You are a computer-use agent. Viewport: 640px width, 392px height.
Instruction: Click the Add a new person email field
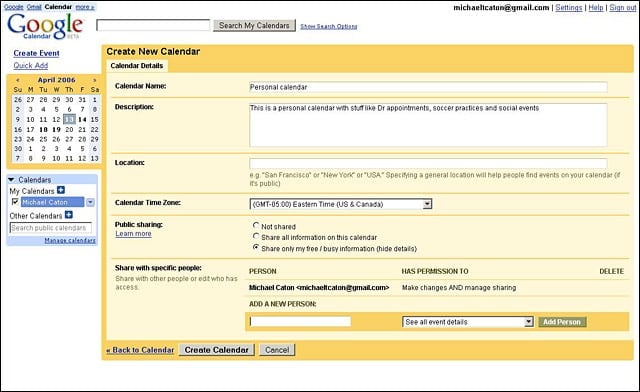click(x=300, y=322)
